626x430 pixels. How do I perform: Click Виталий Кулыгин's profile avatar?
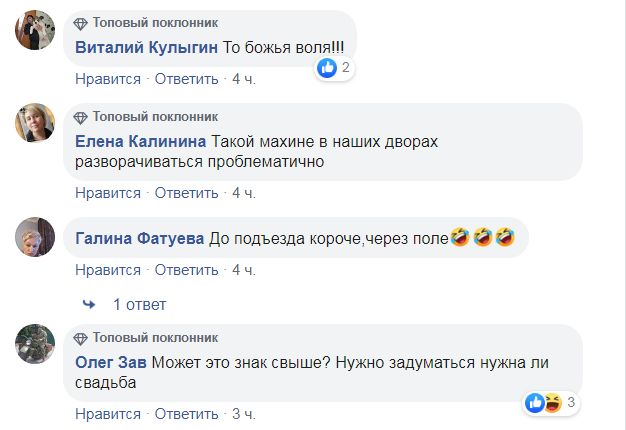pos(34,32)
